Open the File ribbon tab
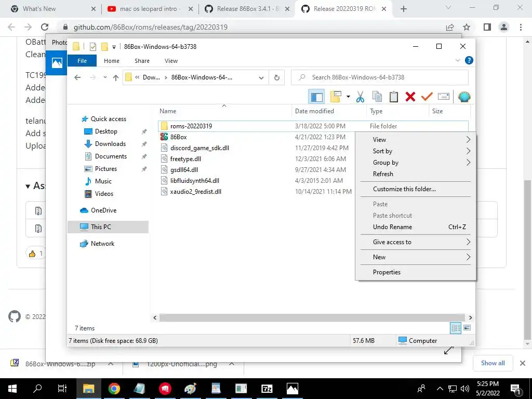Viewport: 532px width, 399px height. (x=82, y=61)
